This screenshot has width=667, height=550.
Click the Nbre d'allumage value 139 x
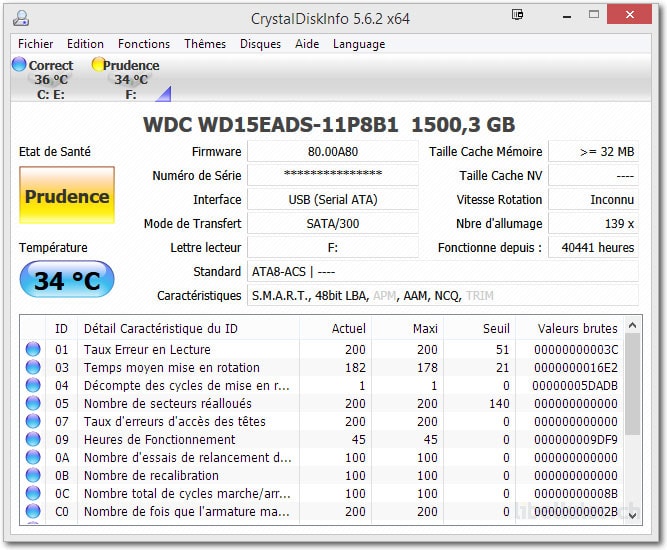pos(593,223)
